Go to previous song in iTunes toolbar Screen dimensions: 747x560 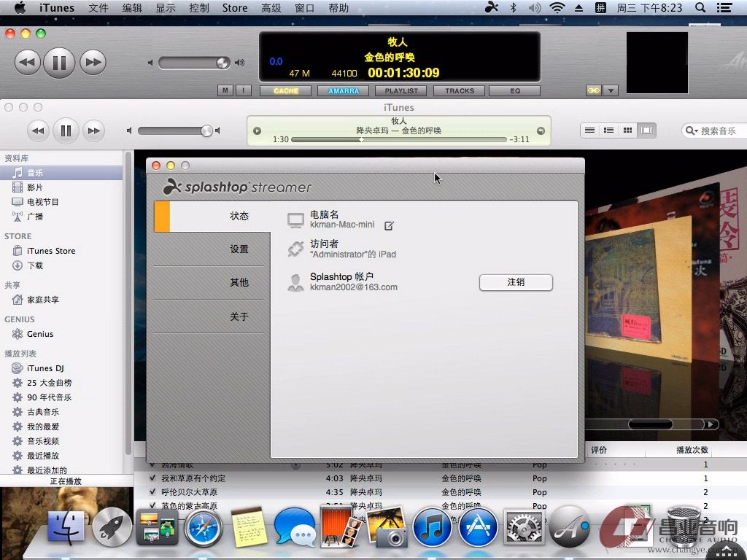tap(38, 131)
